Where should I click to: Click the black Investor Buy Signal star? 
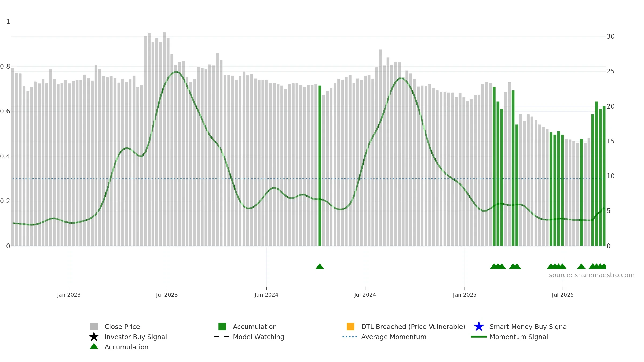(x=94, y=337)
